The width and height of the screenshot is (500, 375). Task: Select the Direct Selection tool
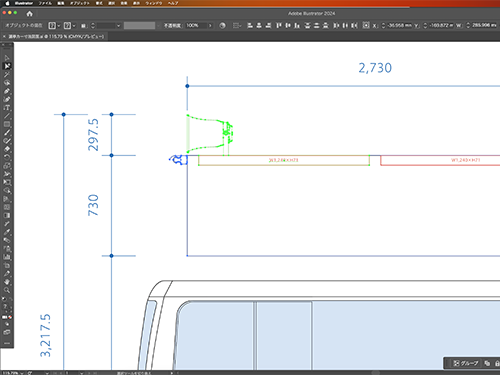click(7, 66)
